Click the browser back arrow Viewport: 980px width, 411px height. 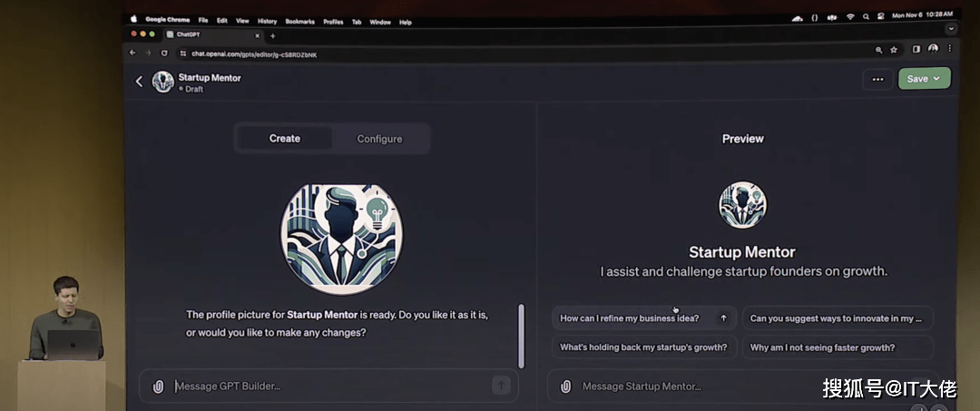(x=132, y=54)
